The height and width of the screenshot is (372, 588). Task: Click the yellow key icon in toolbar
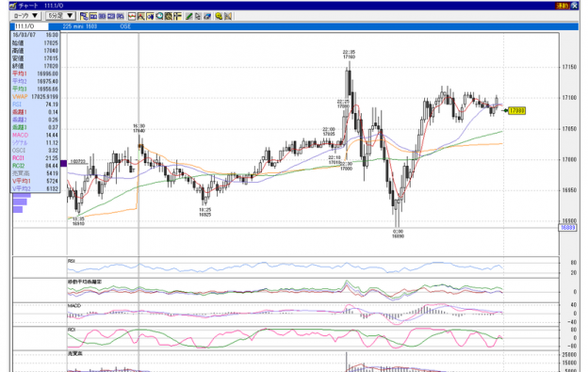tap(219, 16)
